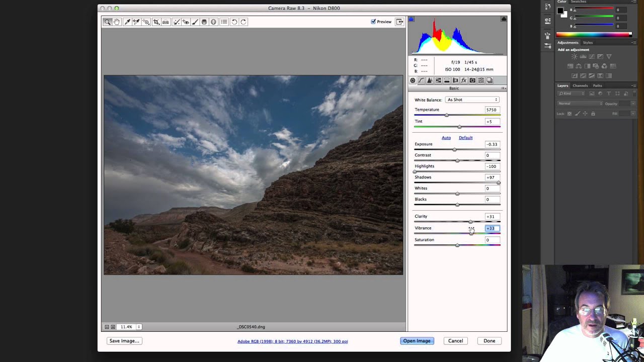Select the Straighten tool
This screenshot has height=362, width=644.
point(166,22)
